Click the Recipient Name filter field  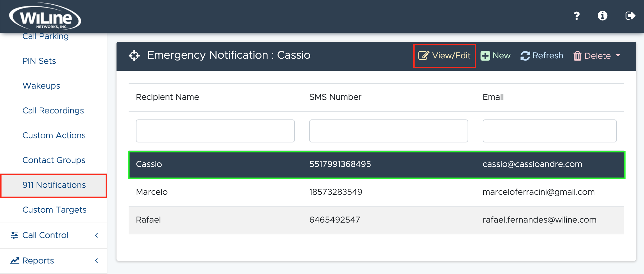pyautogui.click(x=215, y=131)
